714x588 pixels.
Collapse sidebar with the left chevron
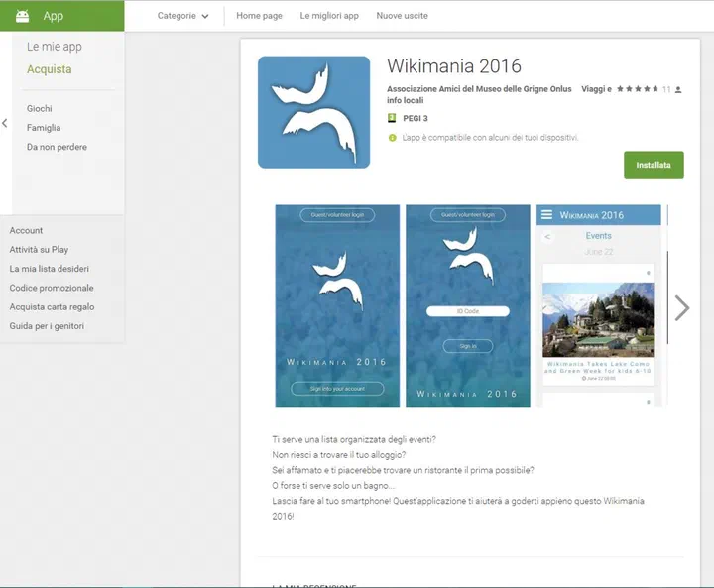(5, 123)
